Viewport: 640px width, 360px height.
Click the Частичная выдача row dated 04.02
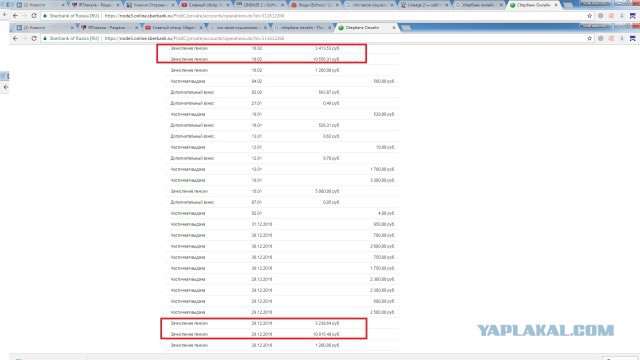point(282,81)
